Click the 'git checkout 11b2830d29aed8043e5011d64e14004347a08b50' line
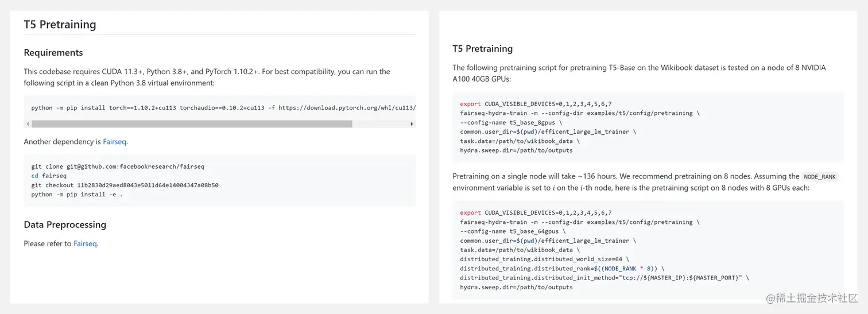868x314 pixels. tap(125, 185)
